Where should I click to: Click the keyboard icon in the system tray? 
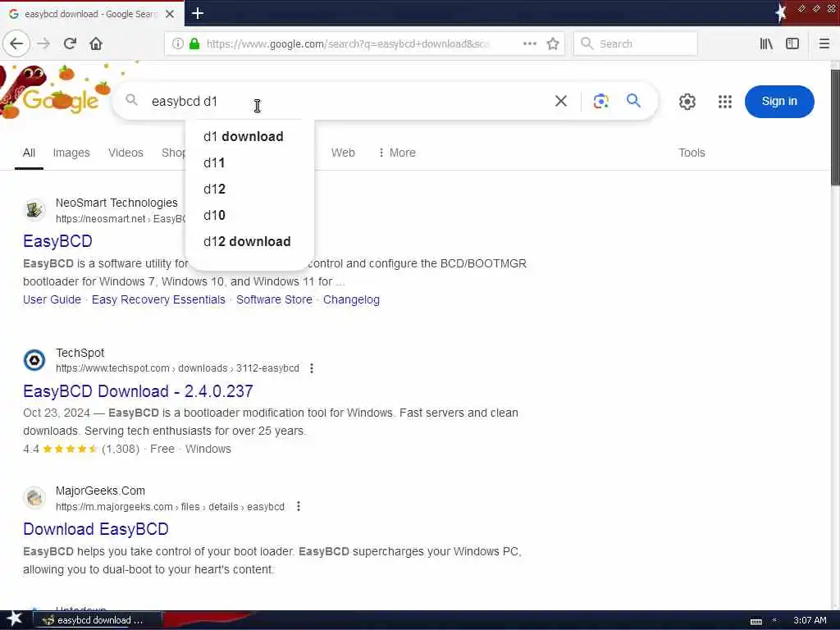click(756, 622)
